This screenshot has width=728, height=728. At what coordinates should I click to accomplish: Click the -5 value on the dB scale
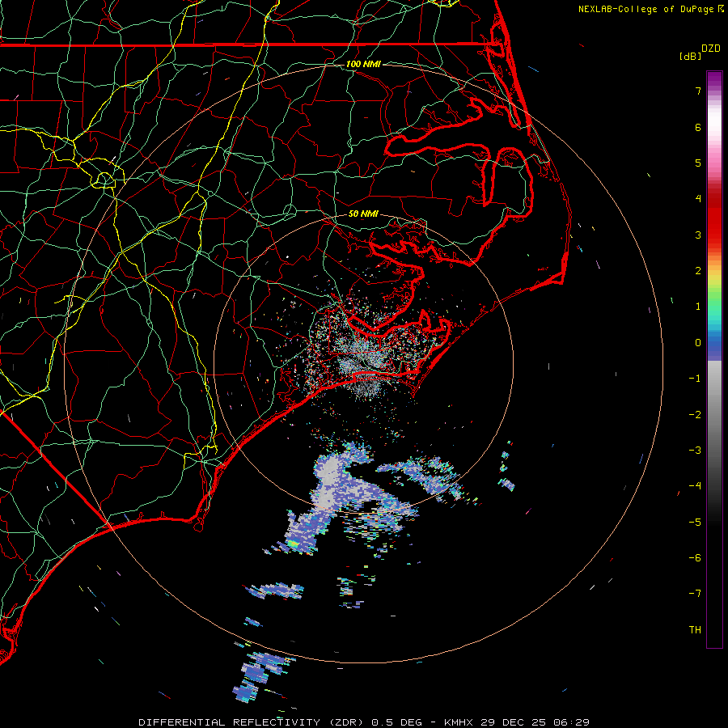click(x=695, y=523)
